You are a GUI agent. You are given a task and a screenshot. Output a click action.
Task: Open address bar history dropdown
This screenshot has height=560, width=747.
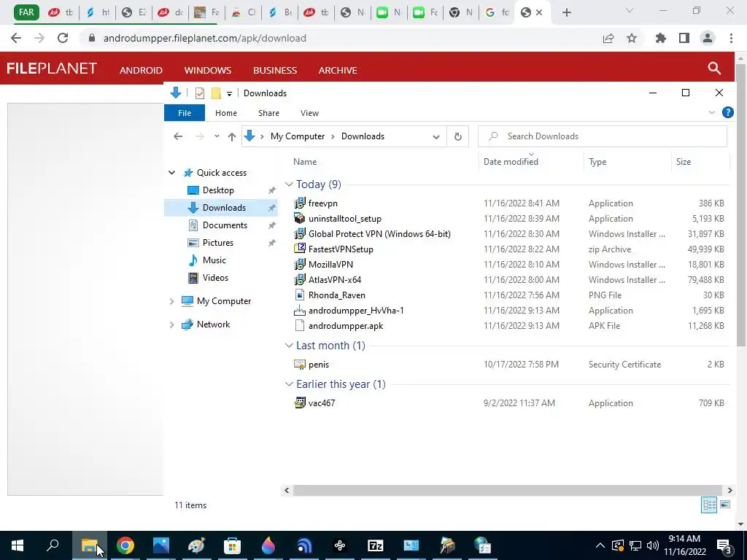click(436, 136)
